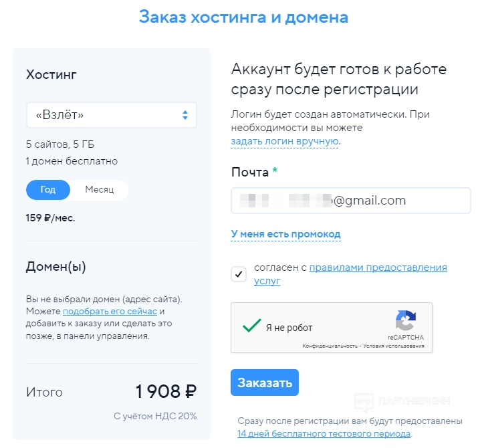
Task: Open the 14-day free trial period link
Action: [324, 433]
